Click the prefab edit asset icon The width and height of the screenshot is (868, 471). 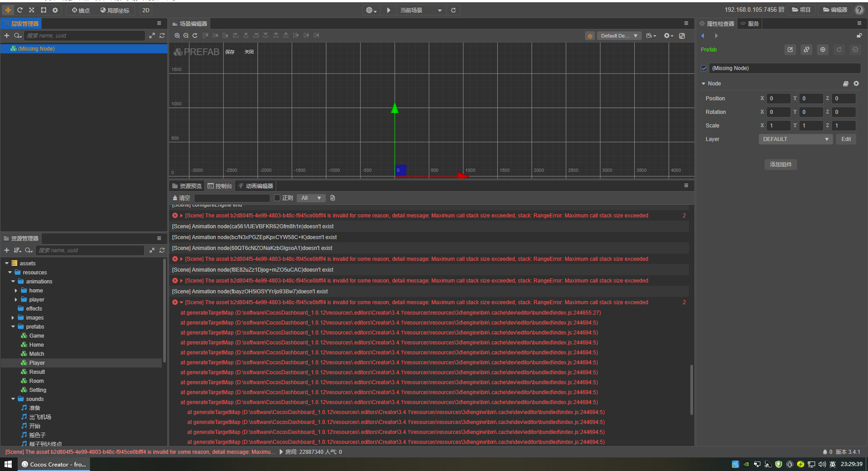[x=790, y=50]
